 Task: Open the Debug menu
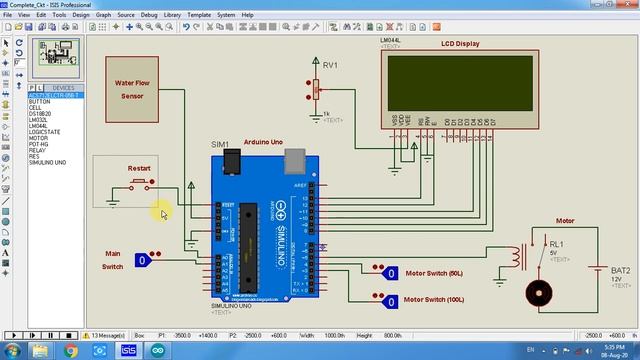pyautogui.click(x=149, y=15)
